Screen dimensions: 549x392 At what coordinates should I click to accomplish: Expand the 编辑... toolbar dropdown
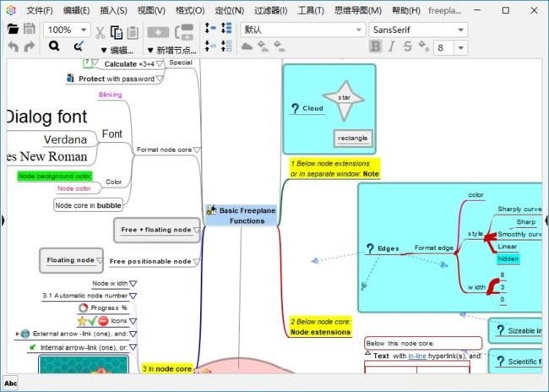click(117, 51)
